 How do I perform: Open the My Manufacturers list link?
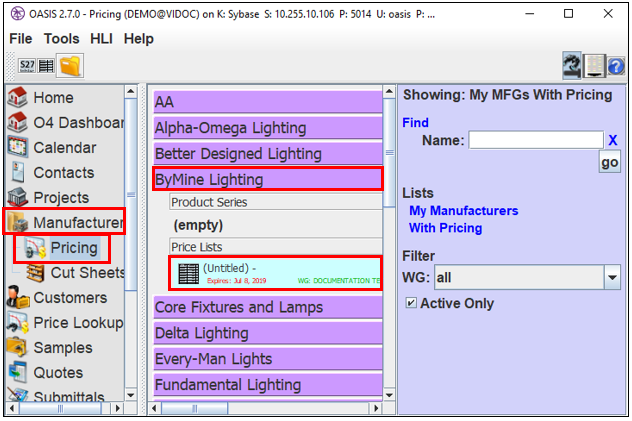tap(464, 211)
